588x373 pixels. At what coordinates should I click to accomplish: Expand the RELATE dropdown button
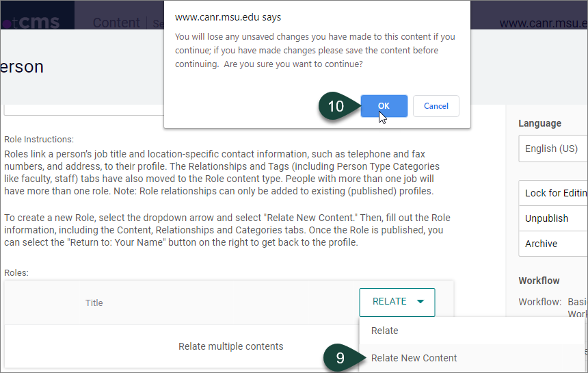pyautogui.click(x=397, y=302)
